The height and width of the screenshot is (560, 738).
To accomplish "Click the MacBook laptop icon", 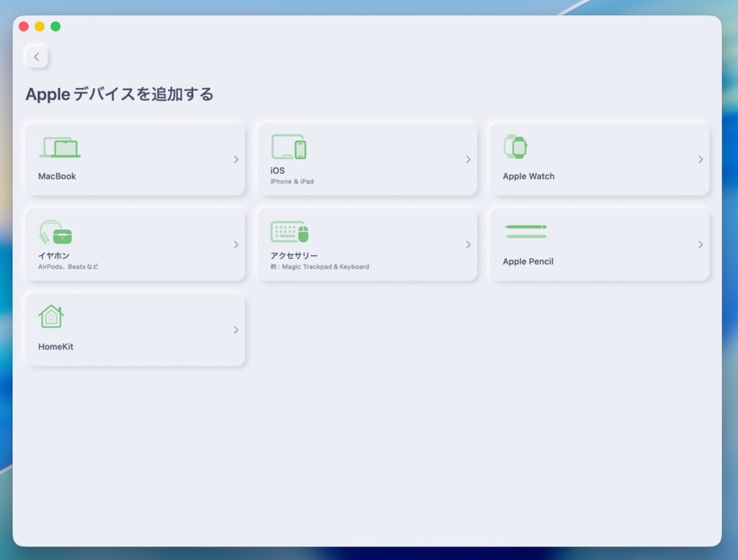I will coord(60,148).
